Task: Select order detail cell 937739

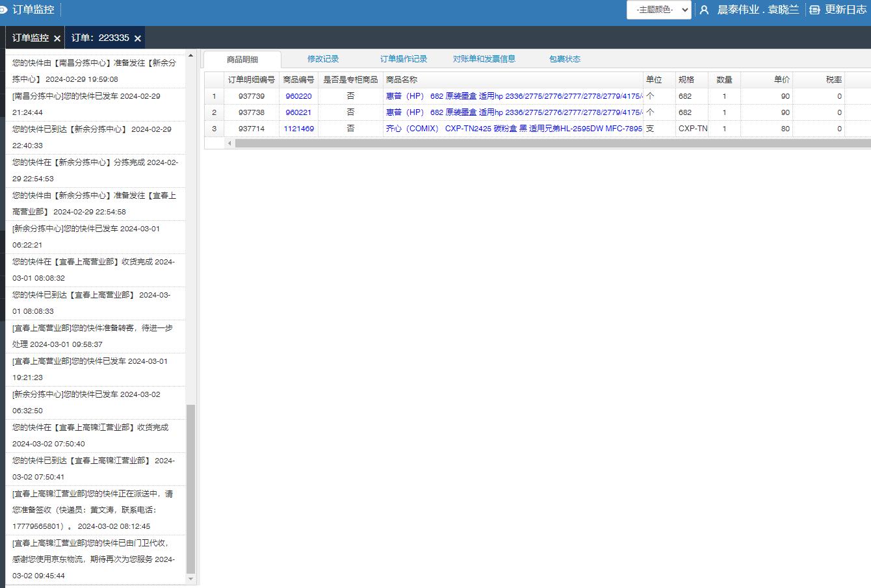Action: tap(252, 96)
